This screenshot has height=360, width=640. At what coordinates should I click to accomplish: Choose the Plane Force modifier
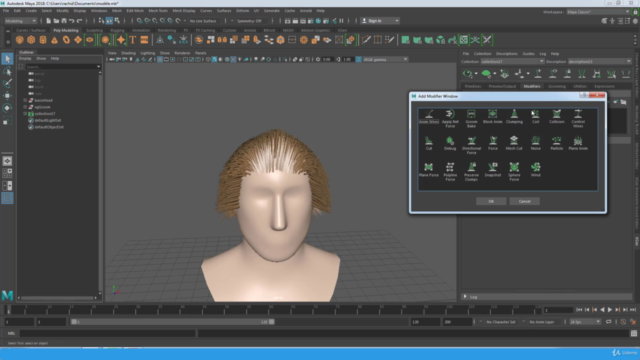coord(429,170)
